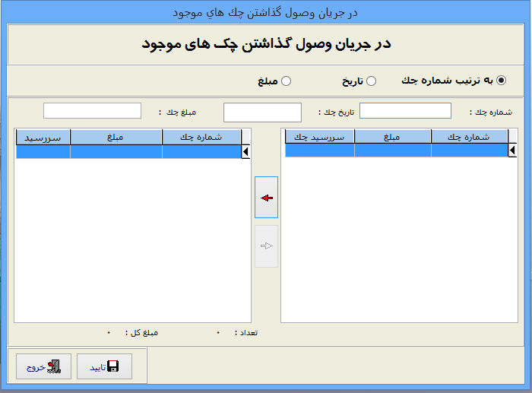532x393 pixels.
Task: Click the 'تایید' save button
Action: [105, 366]
